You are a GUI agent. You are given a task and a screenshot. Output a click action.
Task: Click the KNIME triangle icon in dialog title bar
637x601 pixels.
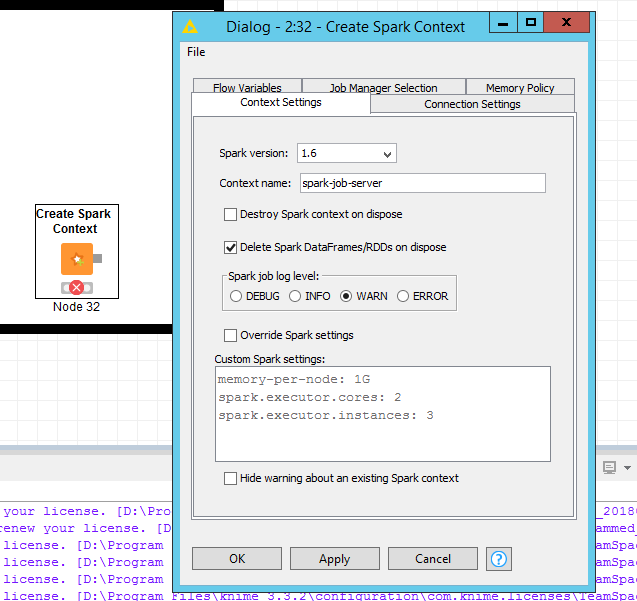[190, 27]
